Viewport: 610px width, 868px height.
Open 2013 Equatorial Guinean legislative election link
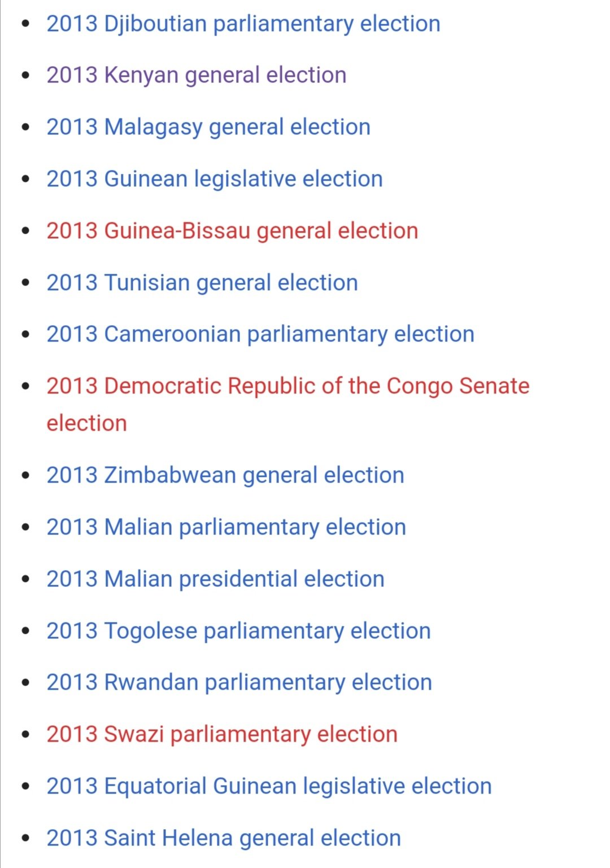tap(269, 787)
